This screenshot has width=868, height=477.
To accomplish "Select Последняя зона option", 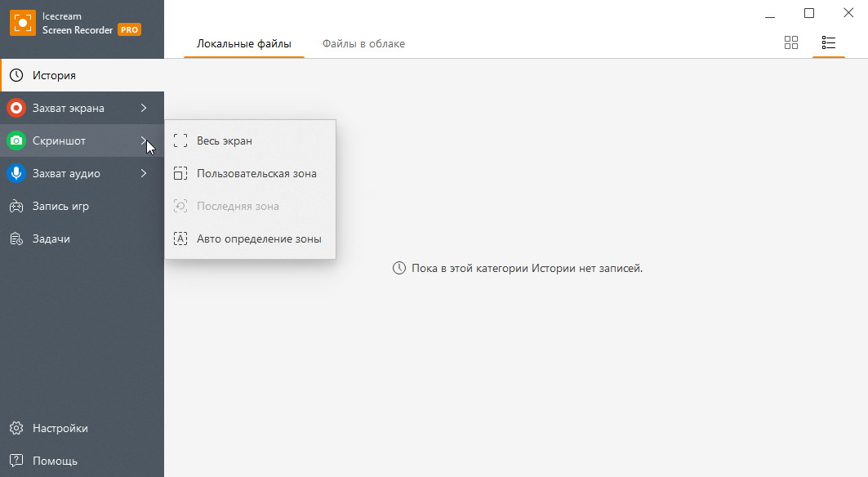I will pyautogui.click(x=250, y=206).
